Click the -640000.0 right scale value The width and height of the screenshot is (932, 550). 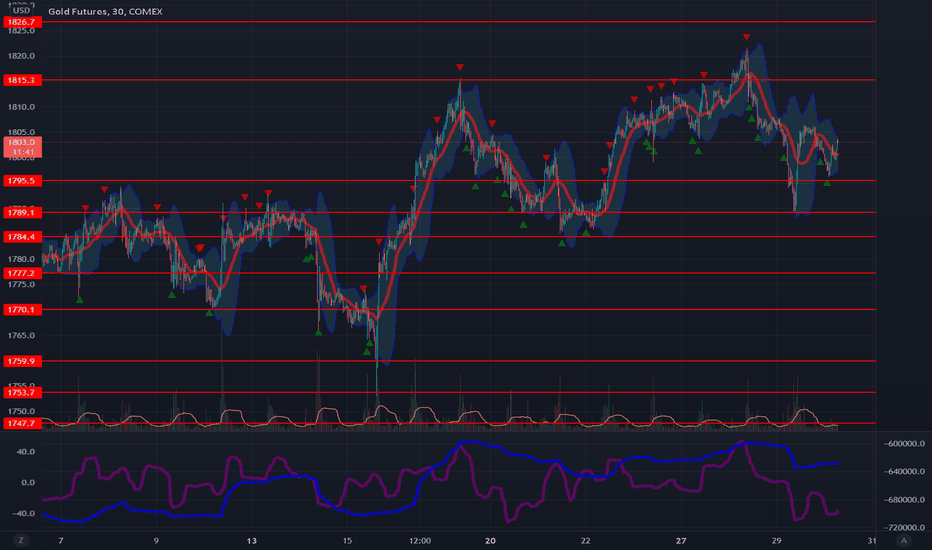[x=904, y=472]
